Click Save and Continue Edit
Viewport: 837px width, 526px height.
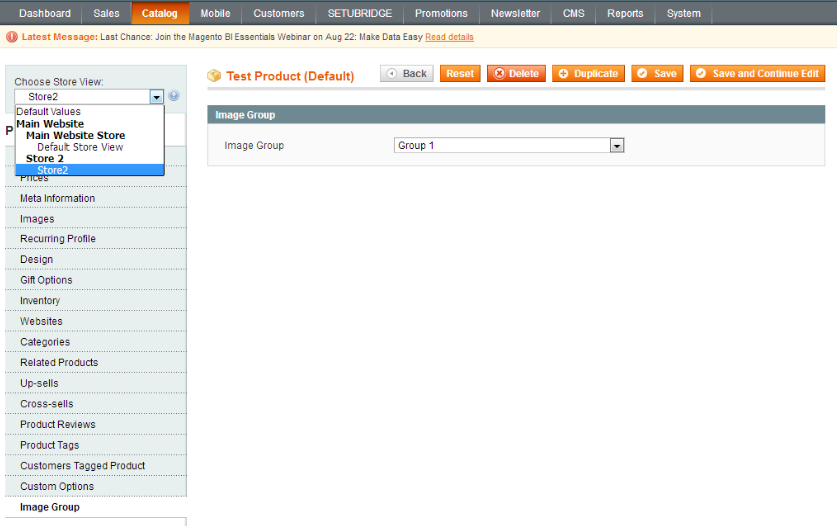point(757,74)
